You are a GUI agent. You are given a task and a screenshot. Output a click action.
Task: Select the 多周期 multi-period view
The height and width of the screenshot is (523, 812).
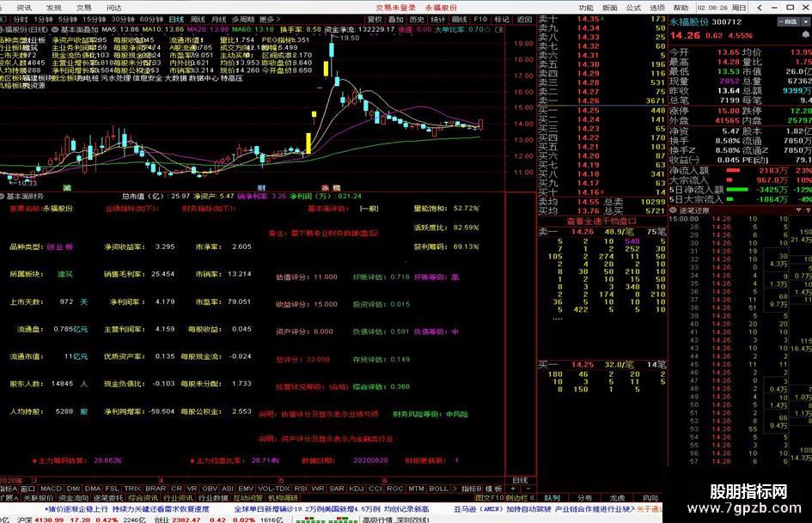pos(243,19)
